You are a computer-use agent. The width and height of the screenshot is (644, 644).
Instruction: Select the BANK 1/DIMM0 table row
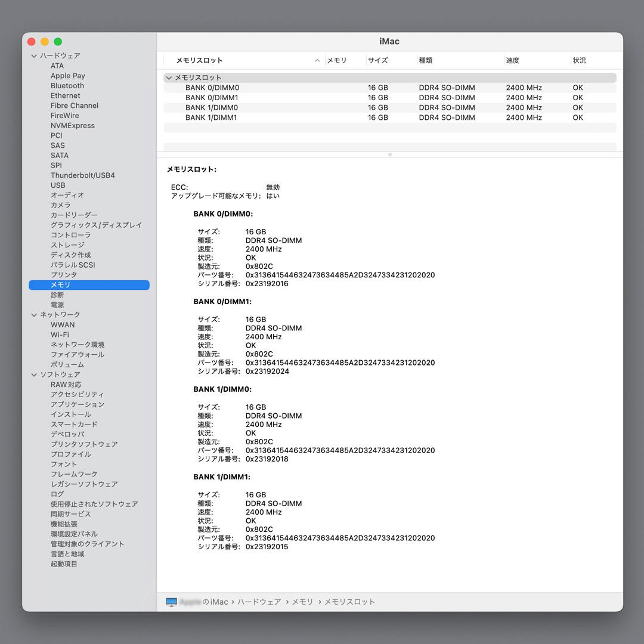390,107
